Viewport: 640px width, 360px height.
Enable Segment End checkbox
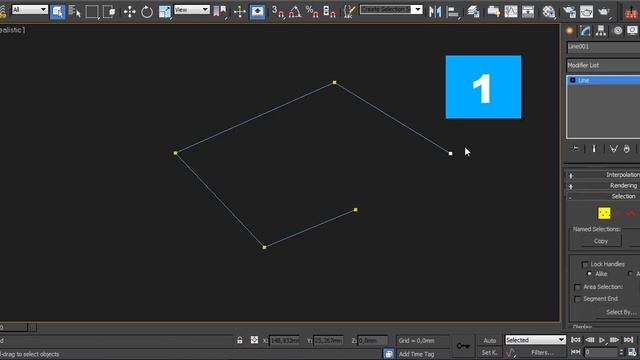(x=577, y=299)
